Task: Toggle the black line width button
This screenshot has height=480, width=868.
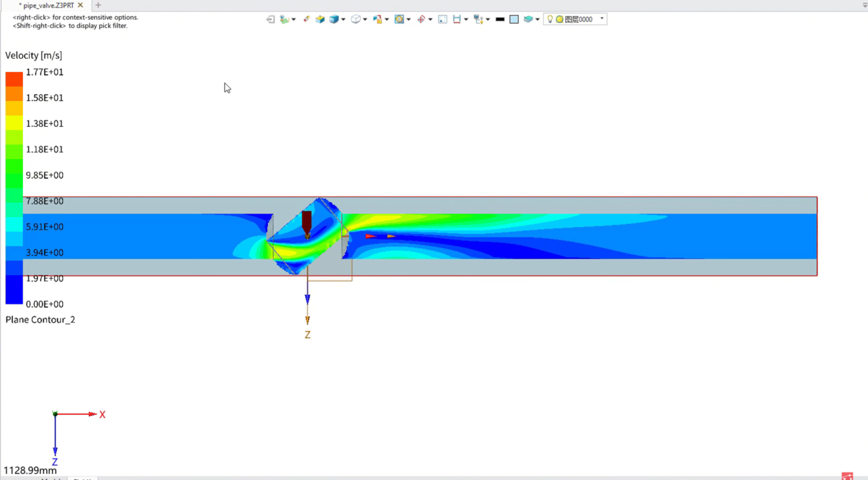Action: pos(500,20)
